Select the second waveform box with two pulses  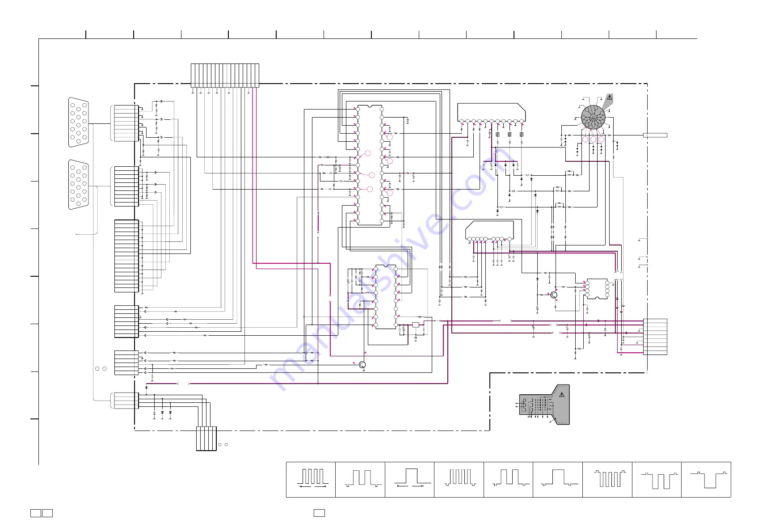360,479
